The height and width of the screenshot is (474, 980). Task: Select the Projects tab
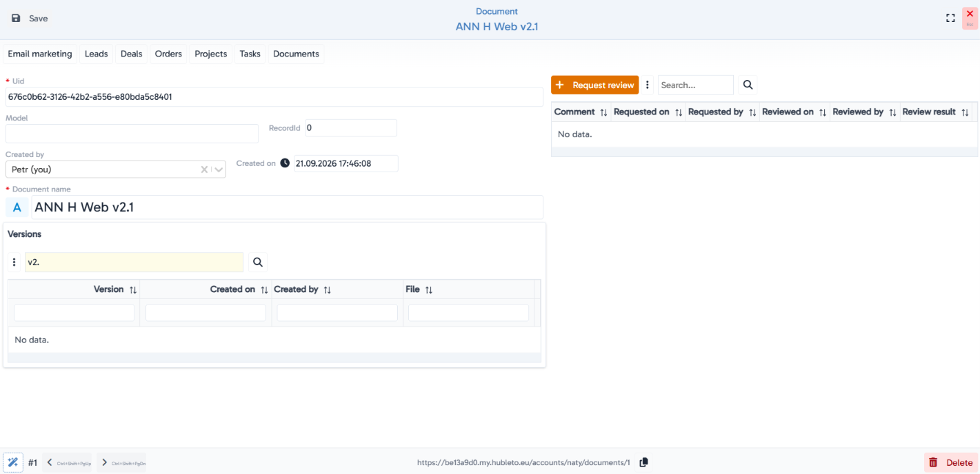click(x=211, y=54)
